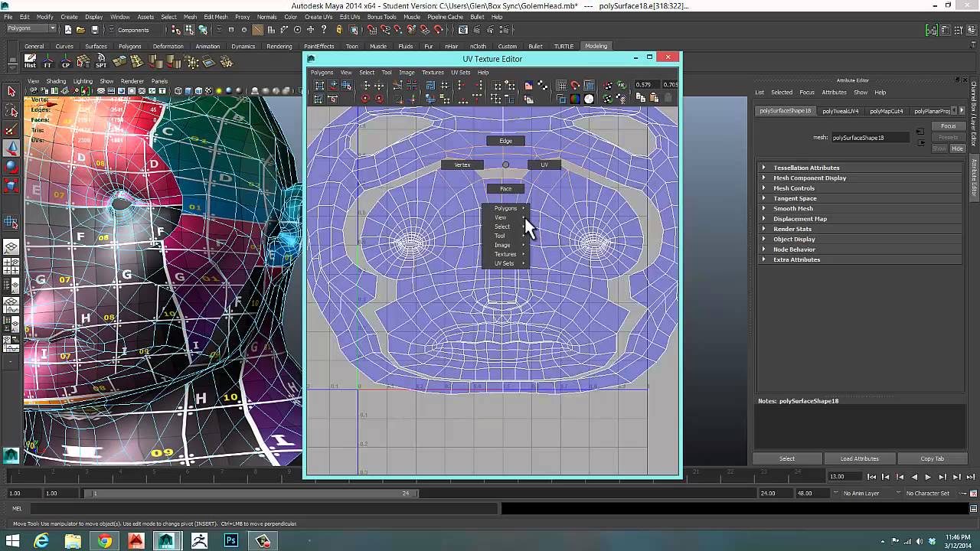Open Textures submenu in the context menu
The width and height of the screenshot is (980, 551).
(x=505, y=254)
